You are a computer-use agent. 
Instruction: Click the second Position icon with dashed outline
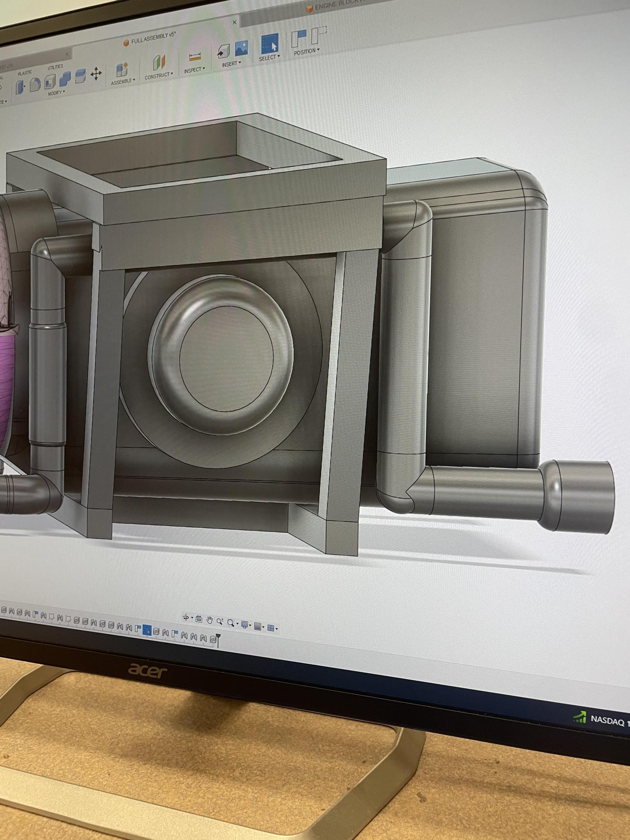pyautogui.click(x=318, y=35)
